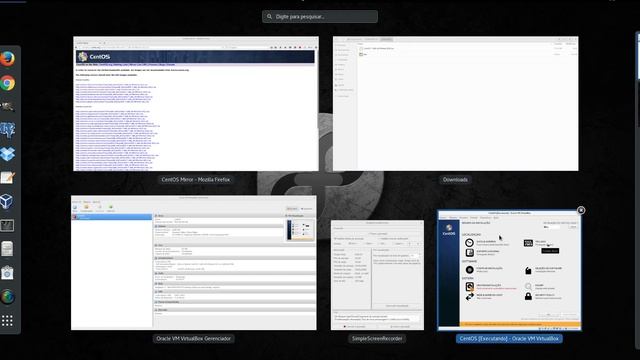Image resolution: width=640 pixels, height=360 pixels.
Task: Open the dark globe icon in dock
Action: (x=7, y=297)
